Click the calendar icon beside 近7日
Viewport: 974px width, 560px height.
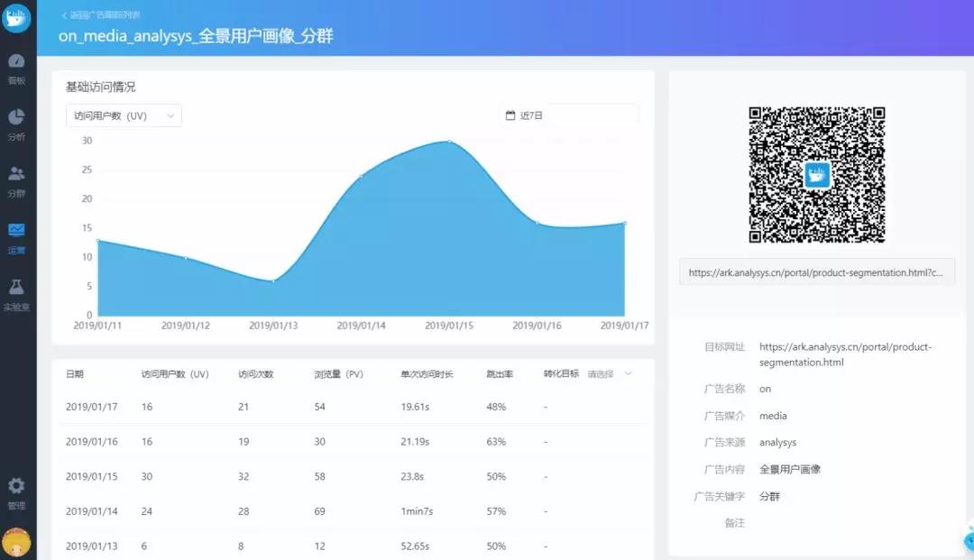510,115
